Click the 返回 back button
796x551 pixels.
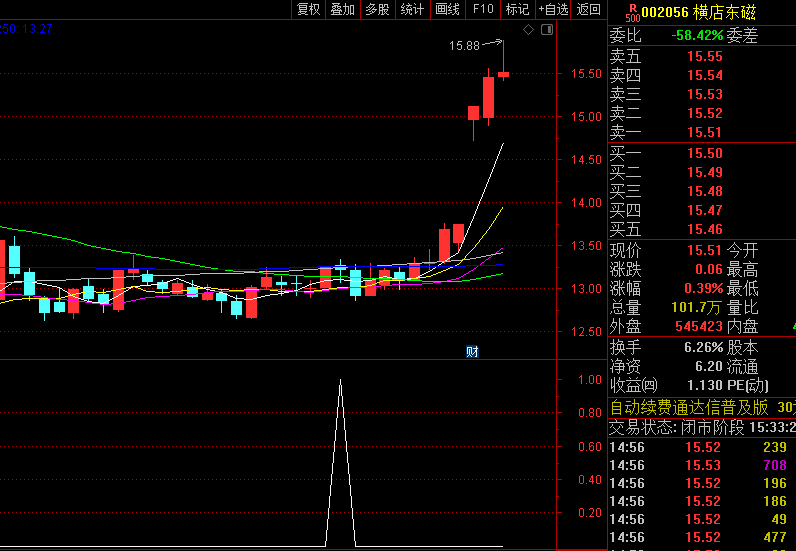[x=589, y=10]
